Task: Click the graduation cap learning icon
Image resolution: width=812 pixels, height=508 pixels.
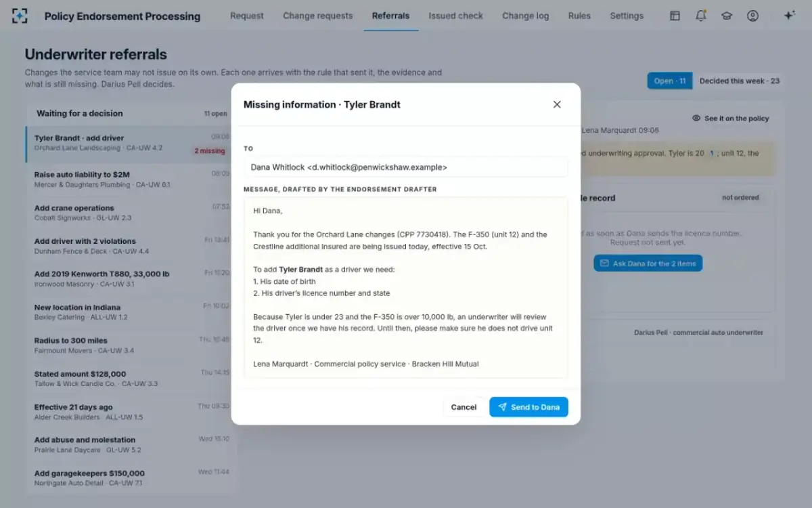Action: 727,16
